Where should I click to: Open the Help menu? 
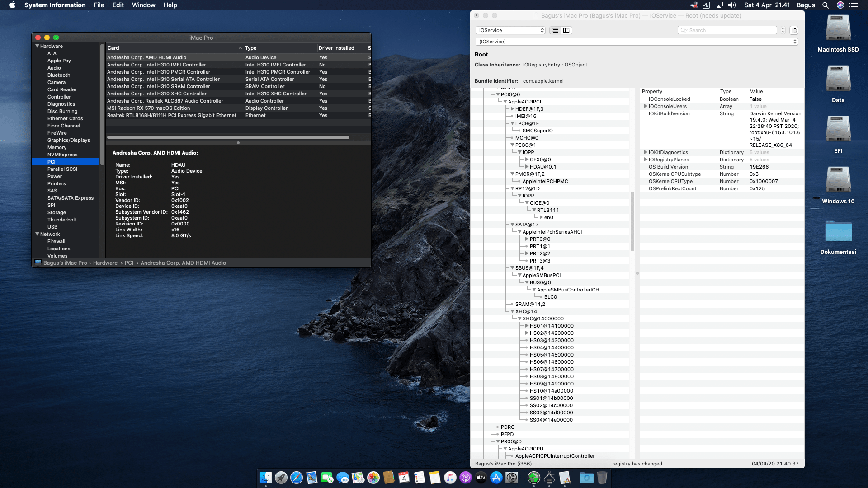pos(170,5)
